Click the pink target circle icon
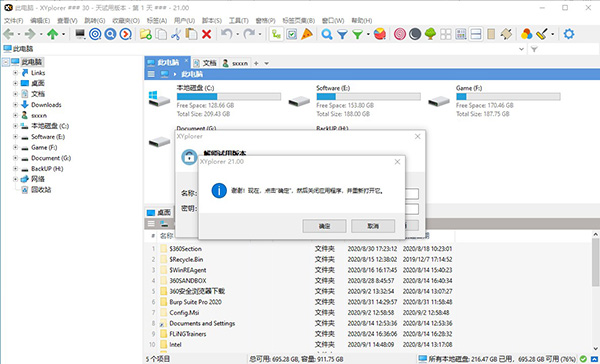Viewport: 600px width, 364px height. (400, 34)
